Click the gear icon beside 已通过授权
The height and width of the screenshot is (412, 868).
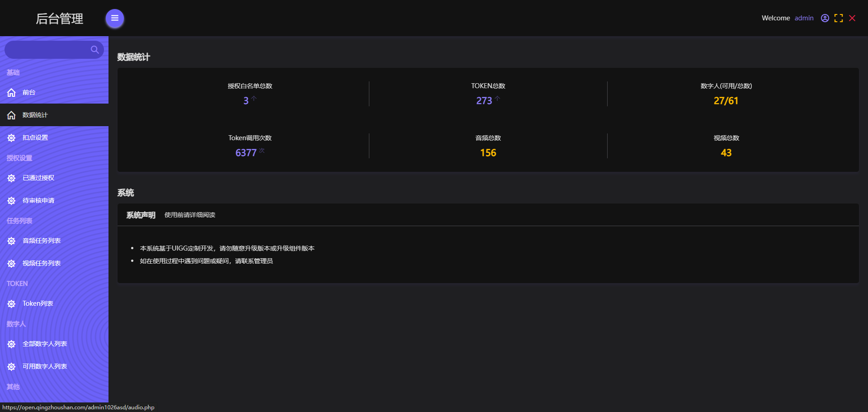point(11,178)
